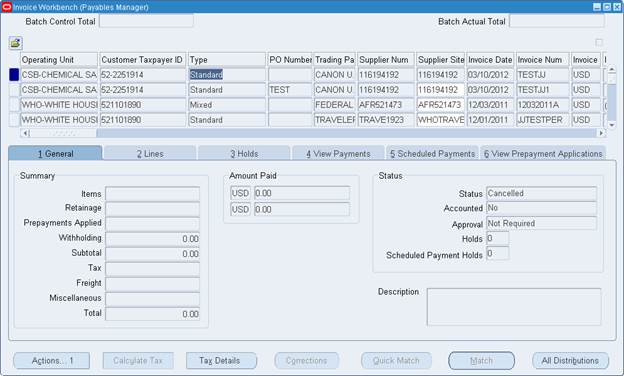Click the Tax summary field
The height and width of the screenshot is (376, 624).
[x=152, y=269]
